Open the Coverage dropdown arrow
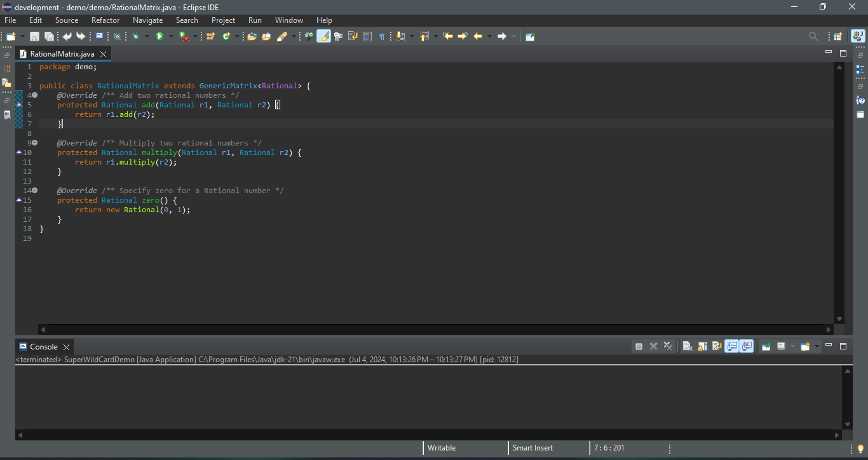The height and width of the screenshot is (460, 868). point(195,37)
